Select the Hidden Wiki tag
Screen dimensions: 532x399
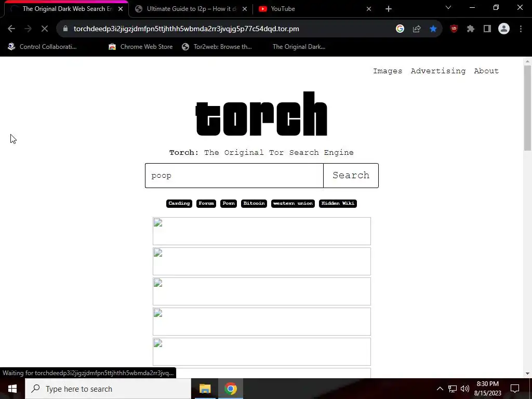pos(338,204)
